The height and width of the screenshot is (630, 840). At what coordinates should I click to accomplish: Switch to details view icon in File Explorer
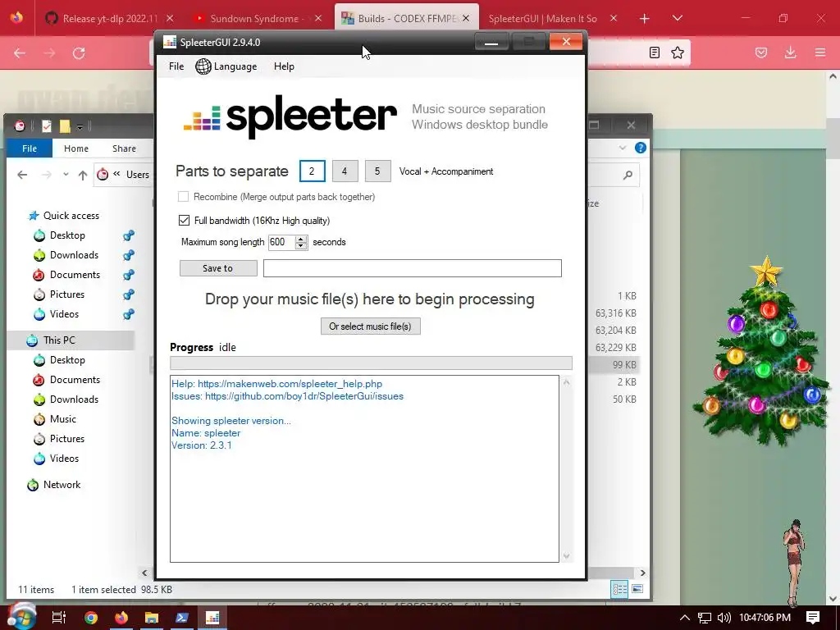619,589
